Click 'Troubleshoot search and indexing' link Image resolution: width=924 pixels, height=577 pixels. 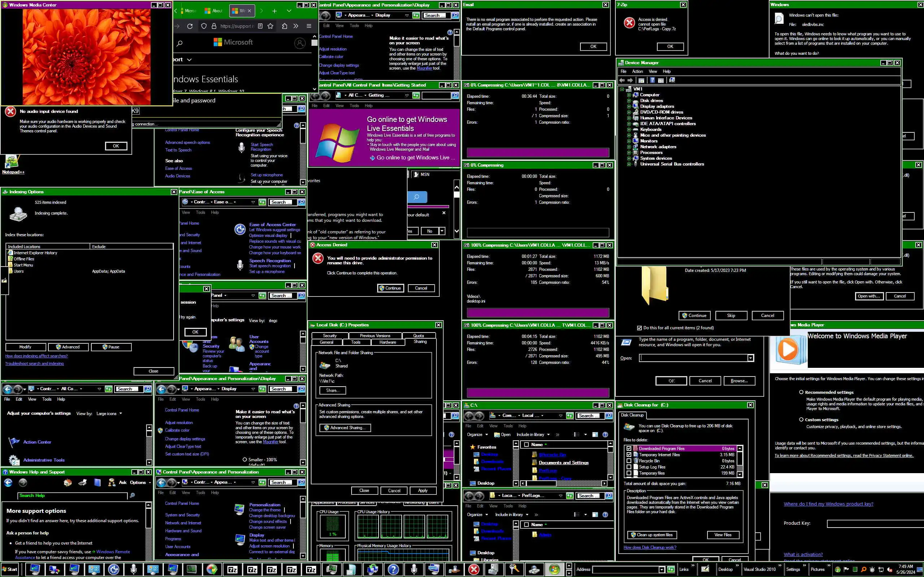34,363
